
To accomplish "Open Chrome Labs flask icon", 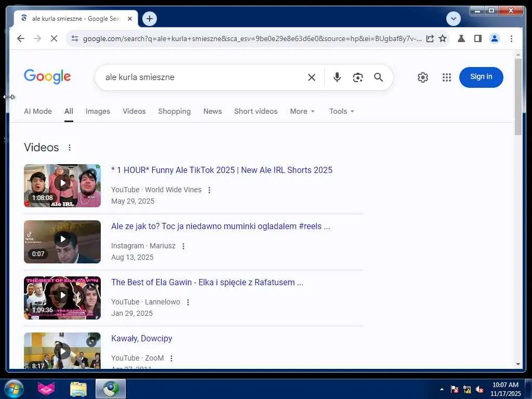I will (461, 38).
